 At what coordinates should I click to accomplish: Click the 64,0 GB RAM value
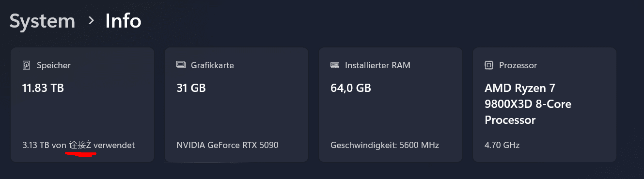point(350,88)
